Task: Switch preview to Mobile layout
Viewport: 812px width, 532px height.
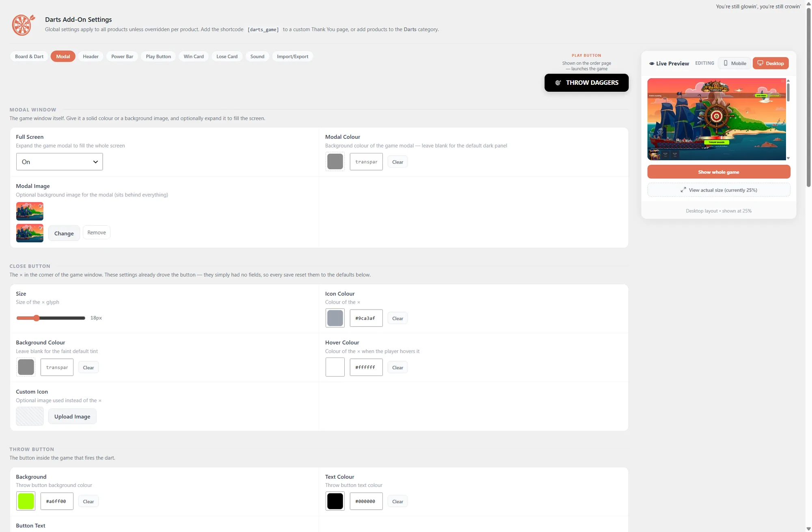Action: (734, 63)
